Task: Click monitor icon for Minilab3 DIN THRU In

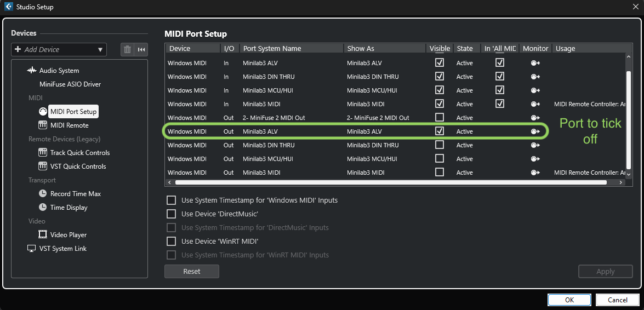Action: pyautogui.click(x=535, y=77)
